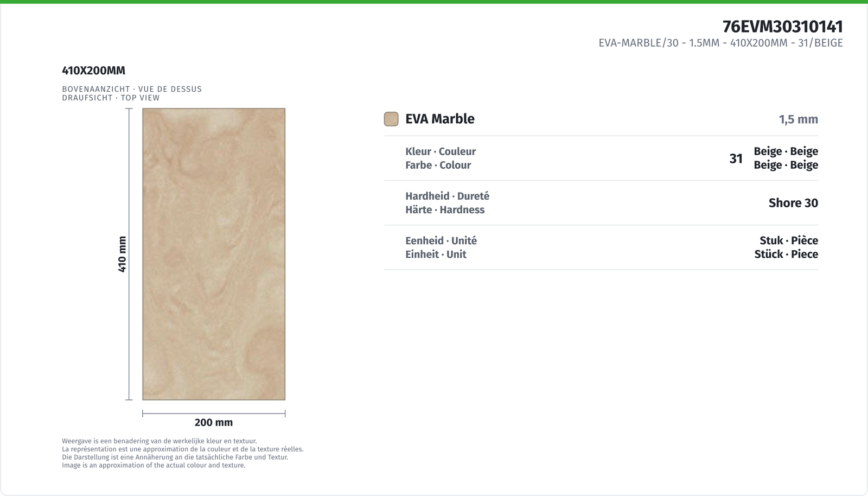Image resolution: width=868 pixels, height=496 pixels.
Task: Click the DRAUFSICHT · TOP VIEW caption
Action: (x=111, y=98)
